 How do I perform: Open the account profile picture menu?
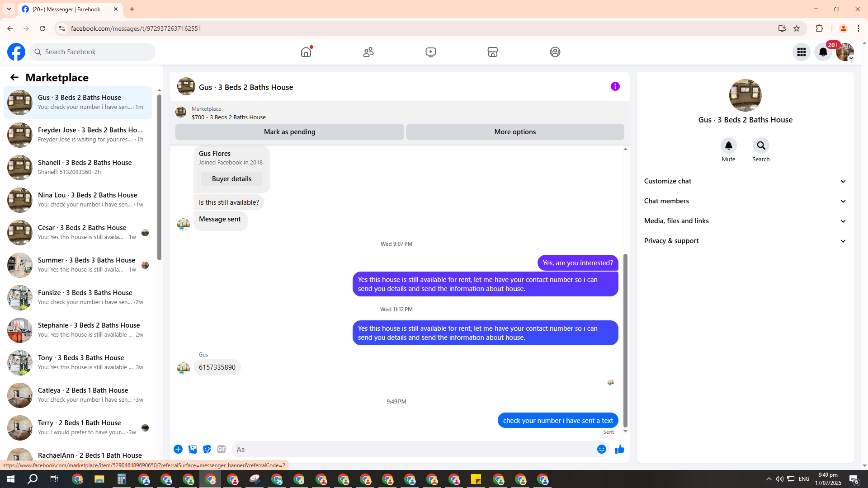coord(845,52)
